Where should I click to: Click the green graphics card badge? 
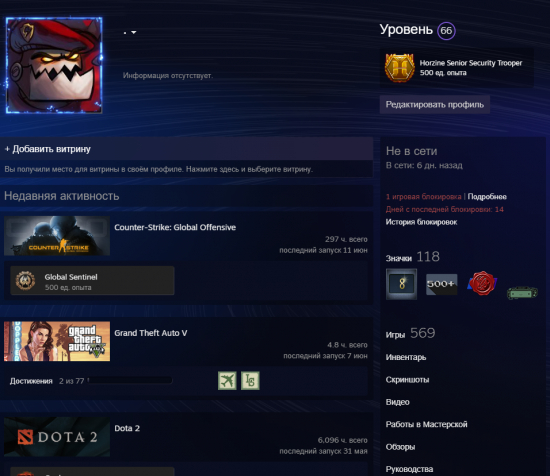pyautogui.click(x=522, y=292)
